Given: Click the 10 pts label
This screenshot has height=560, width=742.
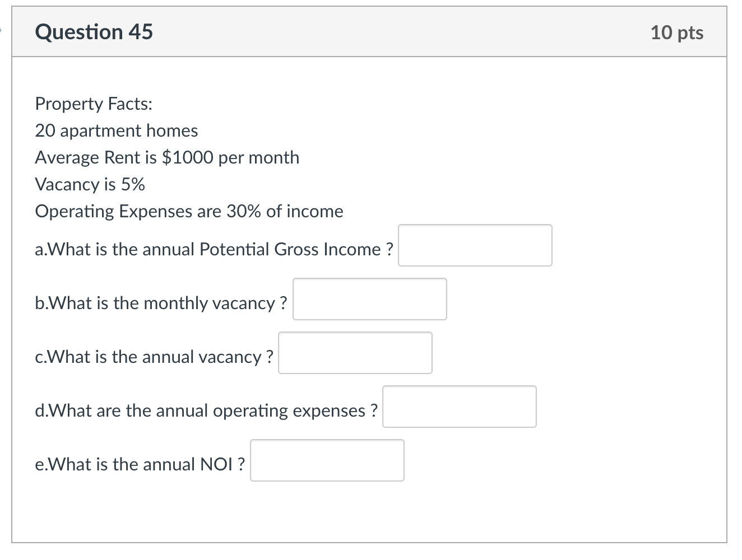Looking at the screenshot, I should (678, 32).
